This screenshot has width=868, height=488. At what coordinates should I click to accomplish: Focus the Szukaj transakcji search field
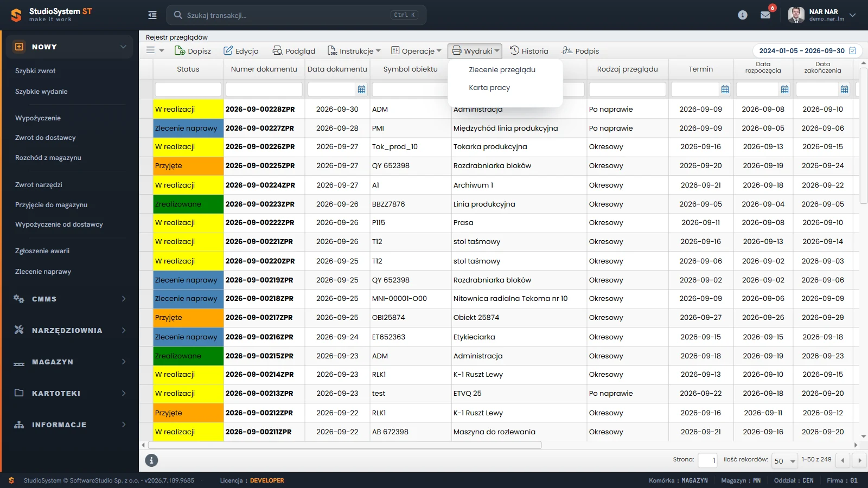click(x=296, y=15)
